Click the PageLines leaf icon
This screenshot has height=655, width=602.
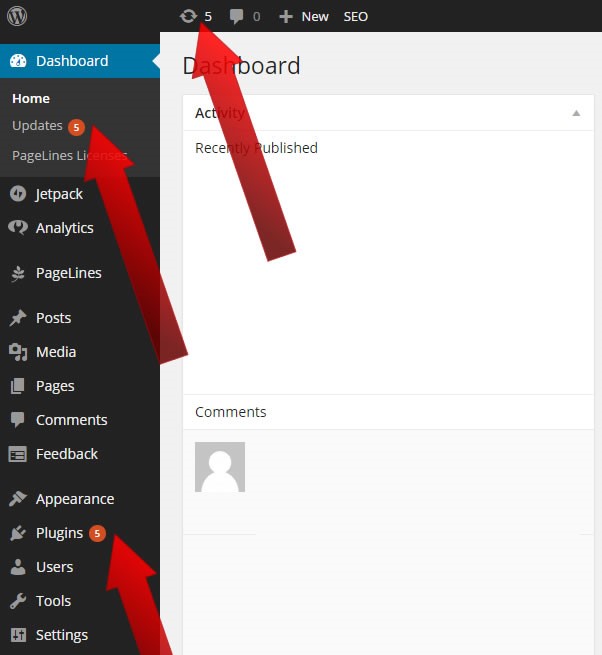18,273
